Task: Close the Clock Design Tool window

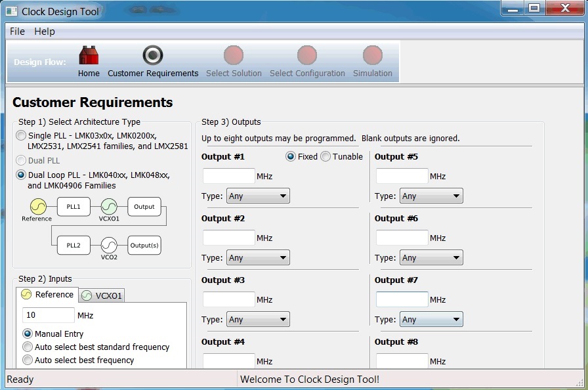Action: 565,8
